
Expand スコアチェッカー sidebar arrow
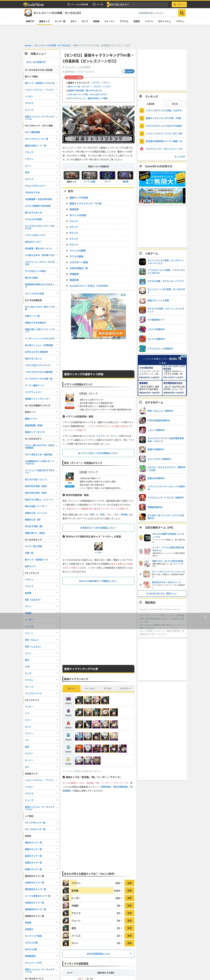(x=57, y=392)
